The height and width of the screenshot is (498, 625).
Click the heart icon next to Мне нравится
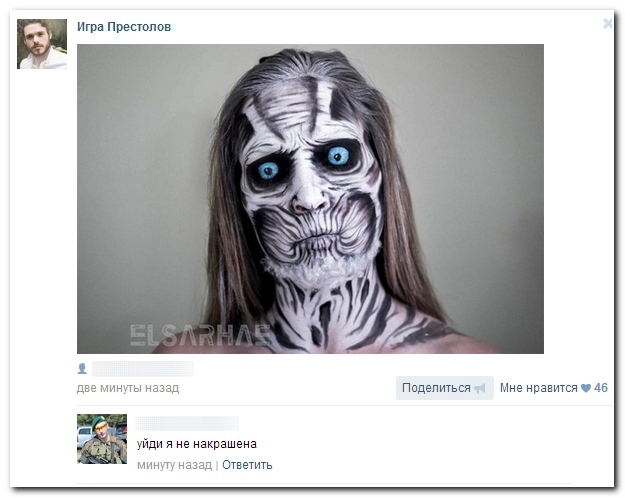pyautogui.click(x=586, y=388)
